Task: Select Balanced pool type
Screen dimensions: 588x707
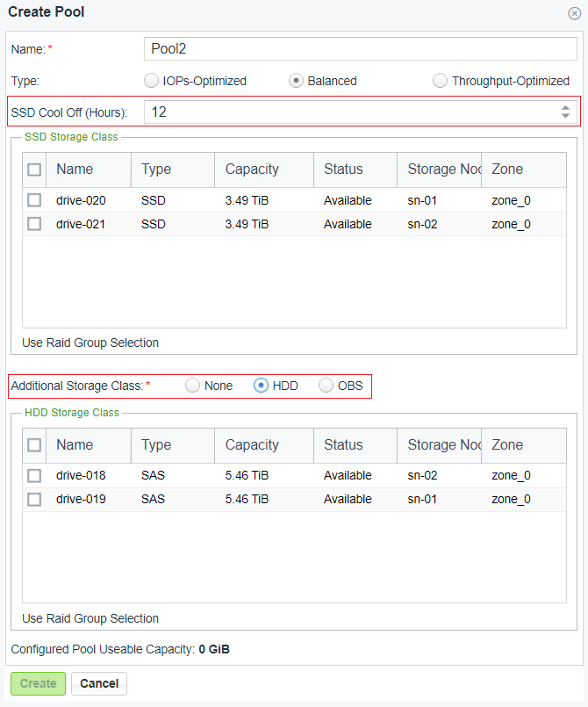Action: (x=296, y=81)
